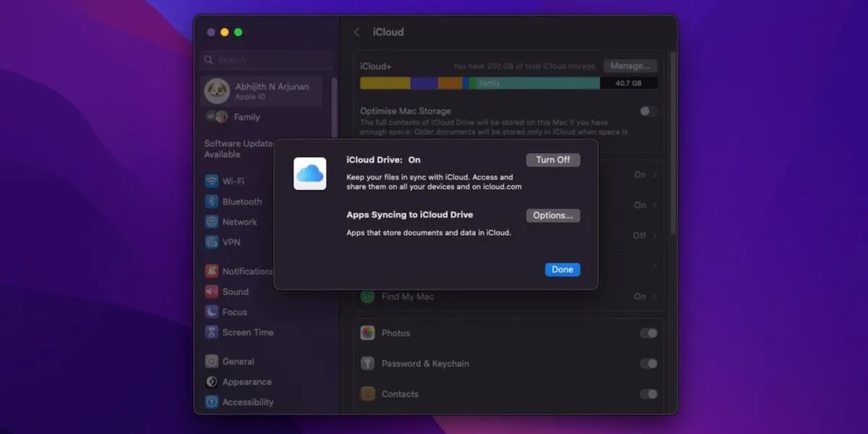This screenshot has width=868, height=434.
Task: Click the orange storage bar segment
Action: (450, 83)
